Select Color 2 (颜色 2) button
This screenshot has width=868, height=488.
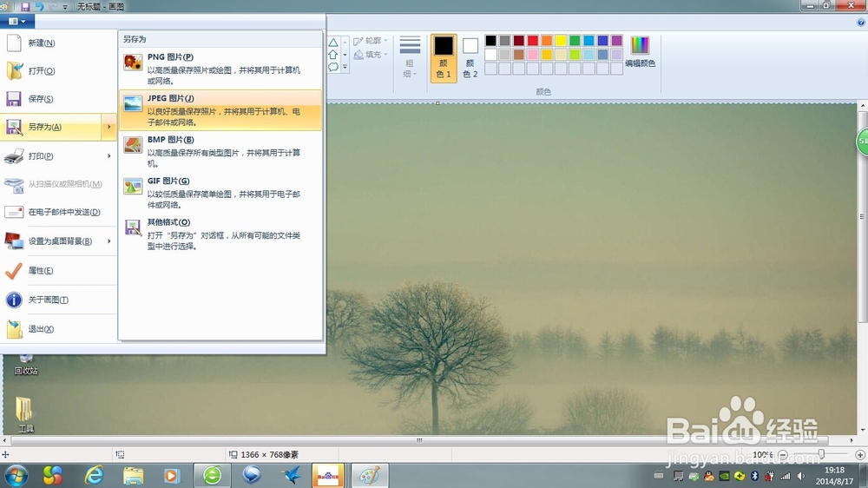[x=470, y=58]
